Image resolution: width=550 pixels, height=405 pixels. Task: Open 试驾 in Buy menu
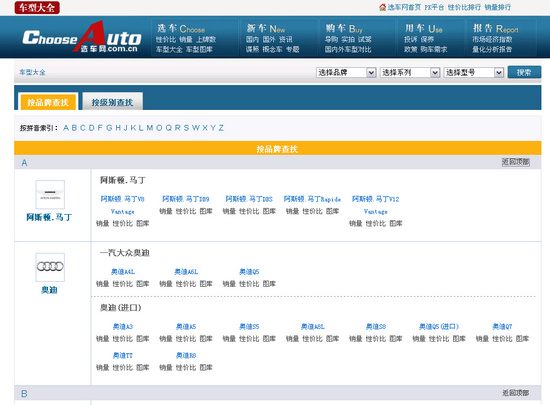[365, 40]
